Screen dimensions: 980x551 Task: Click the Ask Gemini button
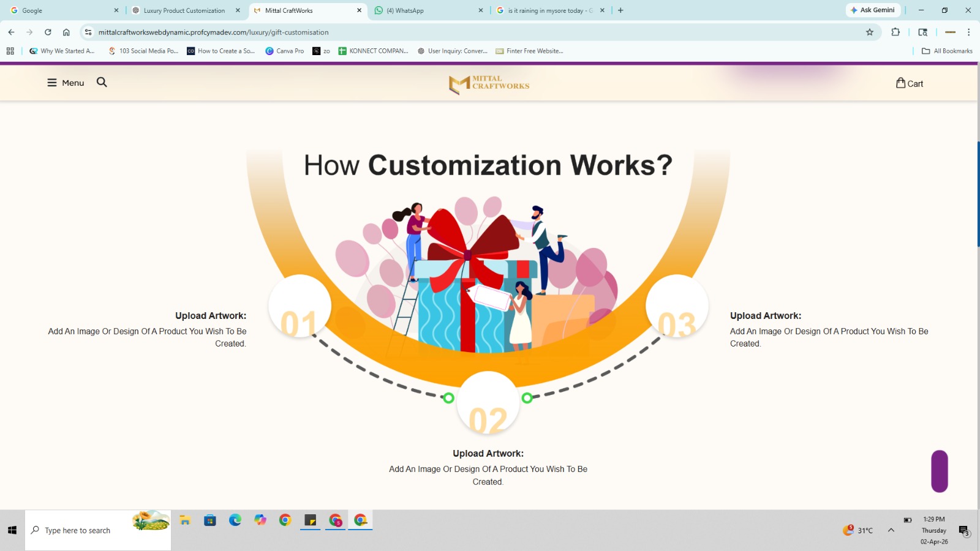(x=873, y=10)
